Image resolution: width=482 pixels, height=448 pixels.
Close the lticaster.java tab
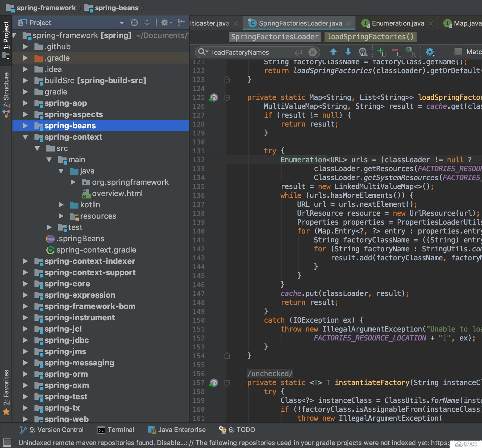[236, 23]
